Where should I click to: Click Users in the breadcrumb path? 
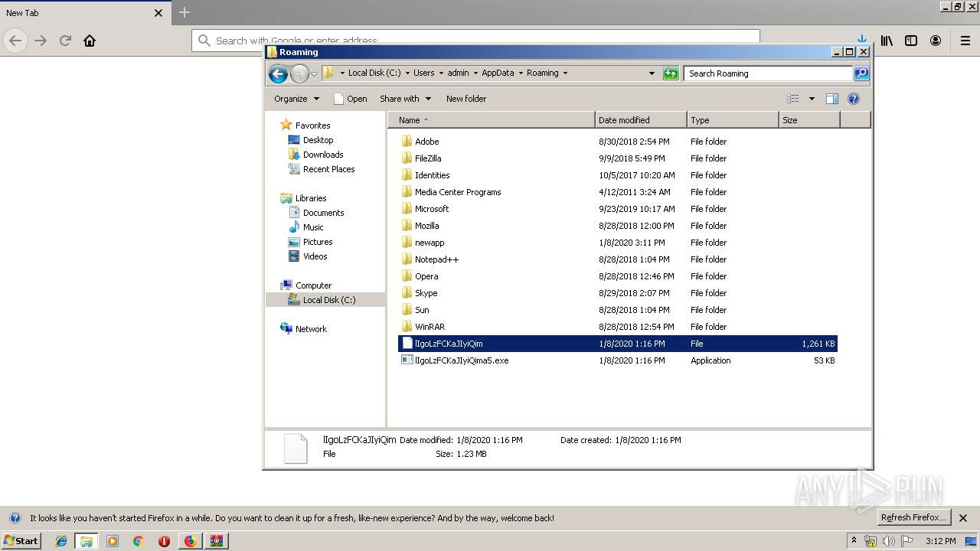coord(423,73)
